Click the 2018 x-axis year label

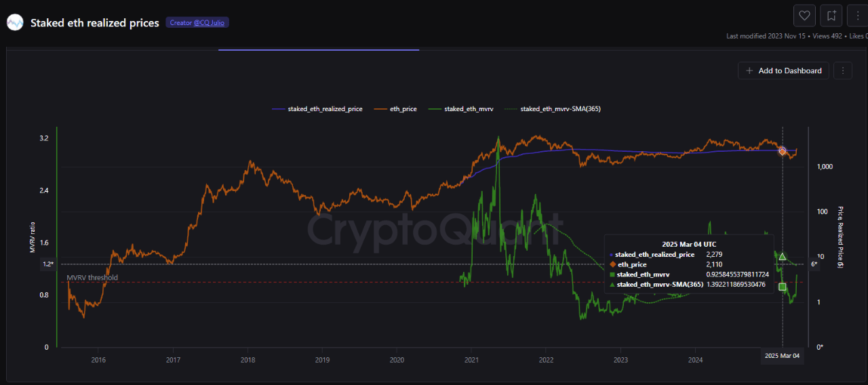point(248,360)
